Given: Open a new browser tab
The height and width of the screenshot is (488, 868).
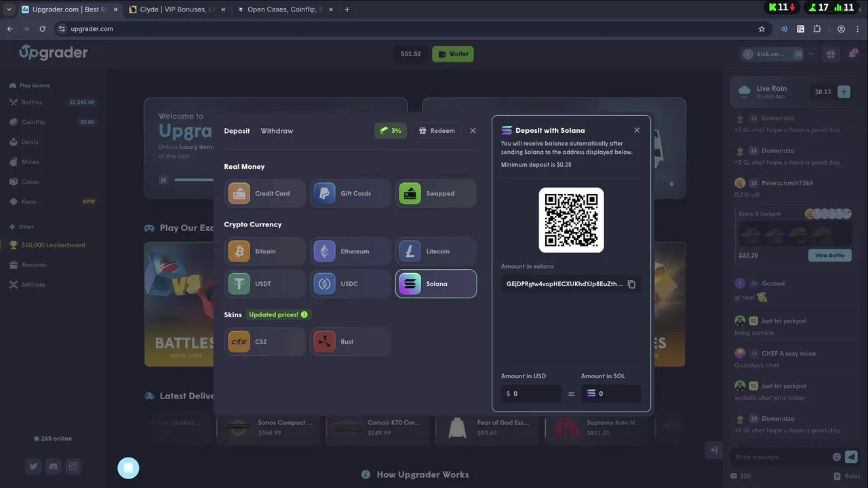Looking at the screenshot, I should [x=347, y=9].
